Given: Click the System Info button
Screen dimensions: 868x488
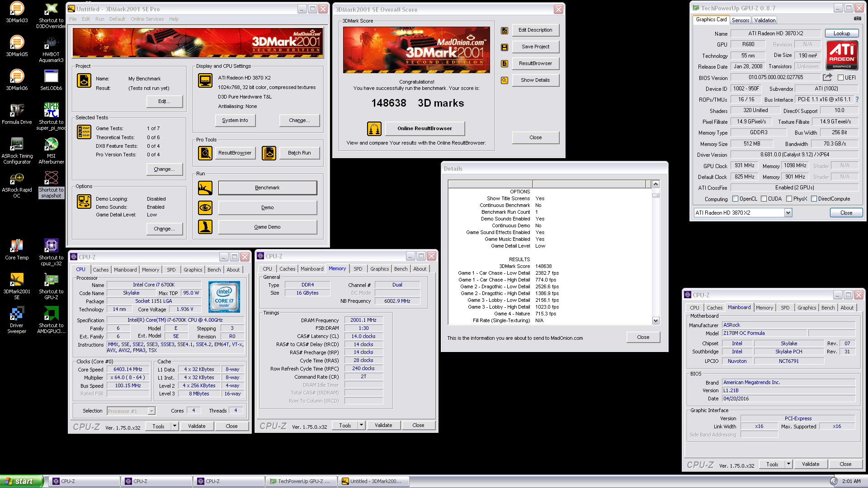Looking at the screenshot, I should coord(235,121).
